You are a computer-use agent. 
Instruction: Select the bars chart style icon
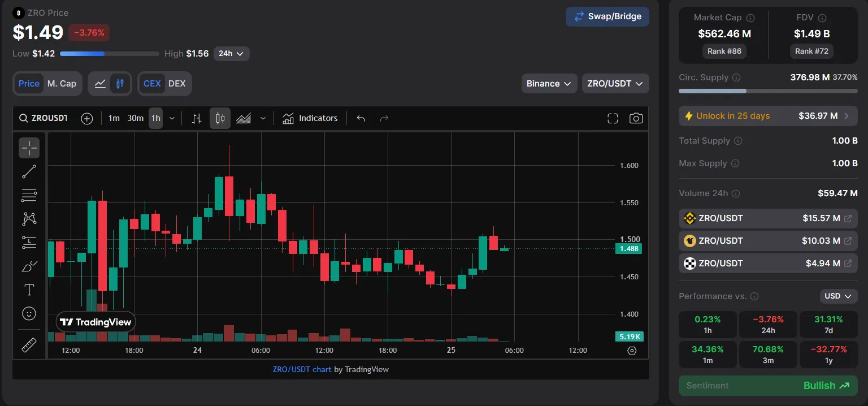click(197, 118)
